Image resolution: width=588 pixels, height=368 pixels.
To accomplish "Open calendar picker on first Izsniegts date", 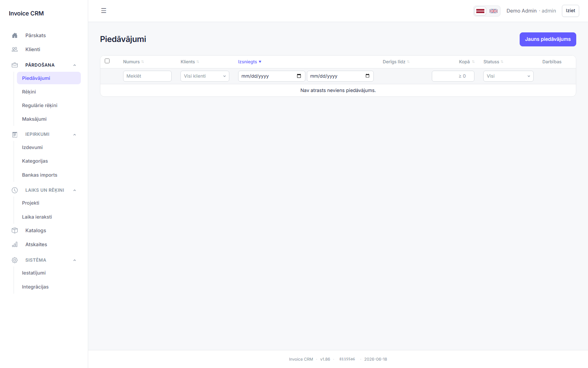I will coord(299,76).
